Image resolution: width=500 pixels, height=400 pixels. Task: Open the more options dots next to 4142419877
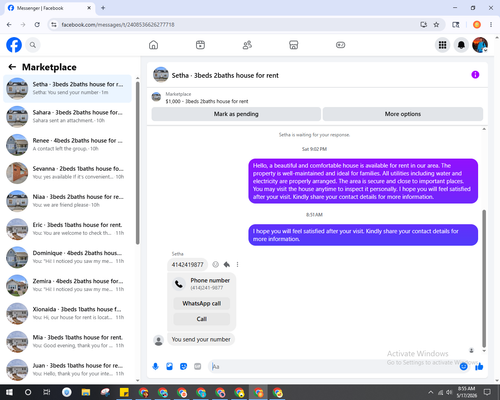pyautogui.click(x=237, y=264)
